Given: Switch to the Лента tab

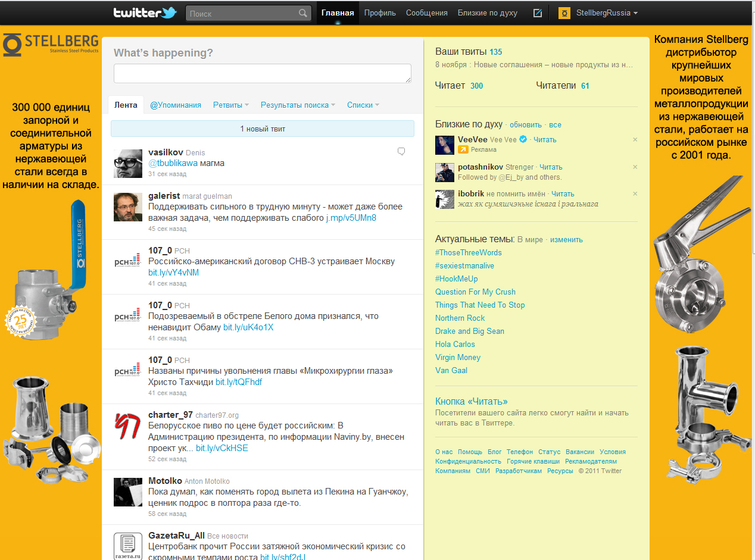Looking at the screenshot, I should click(x=126, y=105).
